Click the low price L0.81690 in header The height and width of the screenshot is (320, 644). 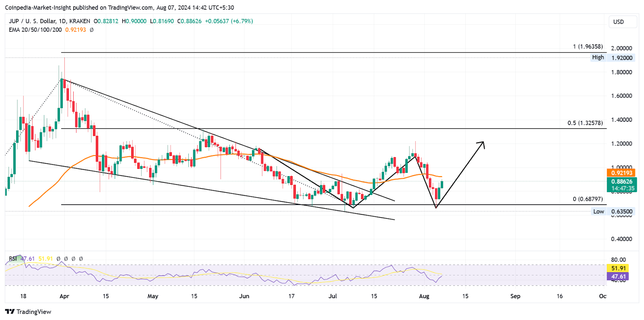pyautogui.click(x=162, y=21)
